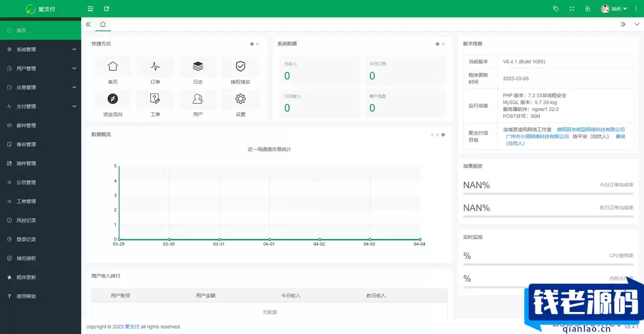Viewport: 644px width, 334px height.
Task: Open the 资金流向 compass shortcut icon
Action: pos(113,99)
